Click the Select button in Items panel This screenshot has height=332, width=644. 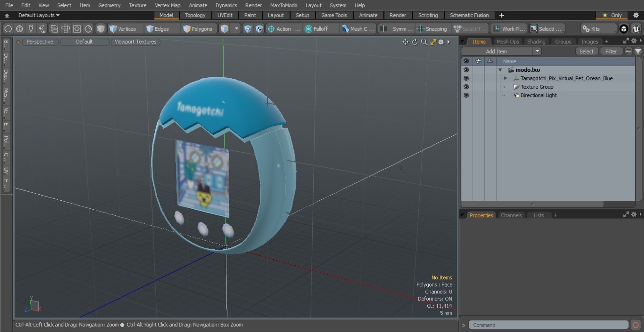click(586, 51)
